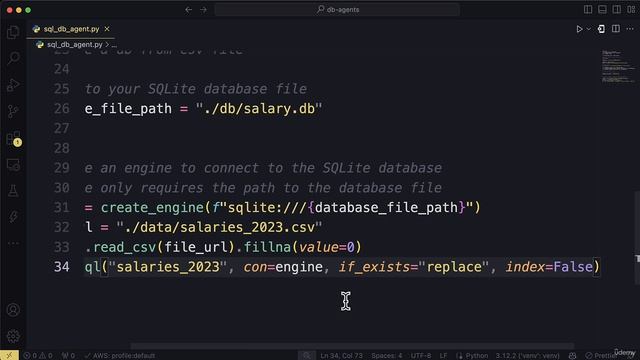Image resolution: width=640 pixels, height=360 pixels.
Task: Click line number 26 in gutter
Action: coord(61,109)
